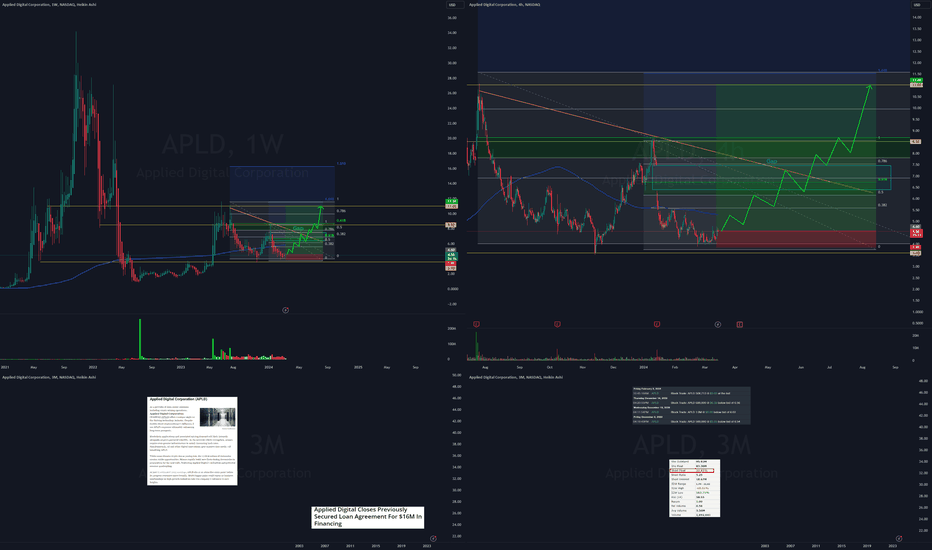The image size is (932, 550).
Task: Click the stock statistics table on bottom-right chart
Action: (694, 488)
